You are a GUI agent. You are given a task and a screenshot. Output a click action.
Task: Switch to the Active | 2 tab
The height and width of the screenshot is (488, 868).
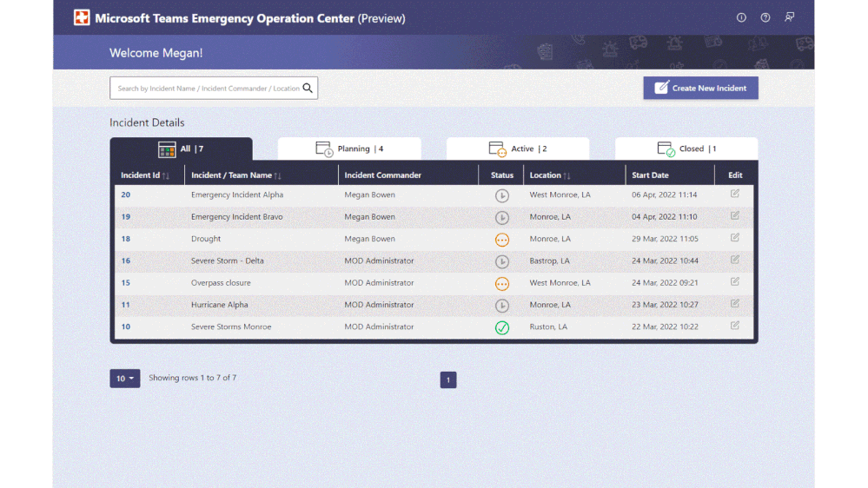[x=518, y=148]
